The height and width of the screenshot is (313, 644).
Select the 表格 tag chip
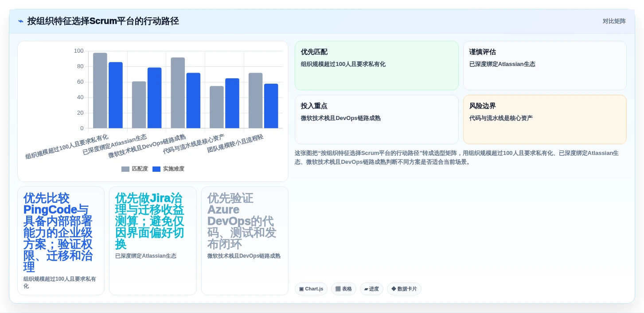pyautogui.click(x=343, y=289)
